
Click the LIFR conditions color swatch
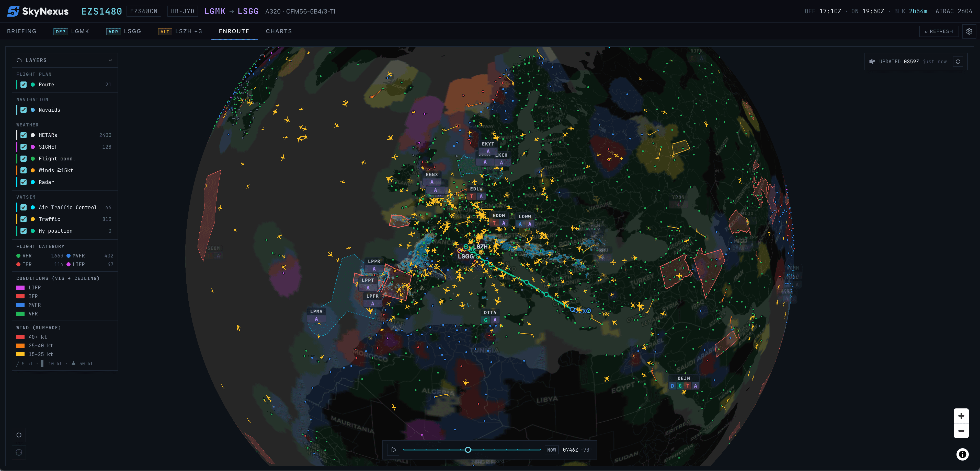[x=20, y=288]
